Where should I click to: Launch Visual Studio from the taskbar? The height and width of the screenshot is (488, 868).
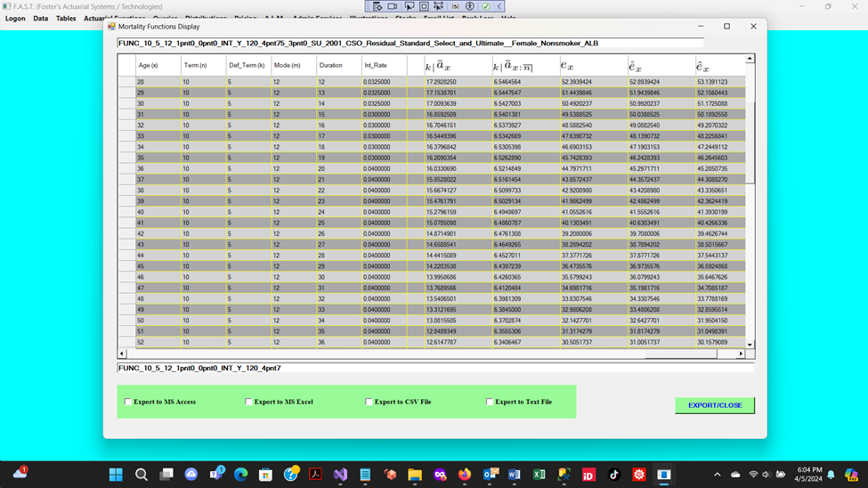pos(340,476)
